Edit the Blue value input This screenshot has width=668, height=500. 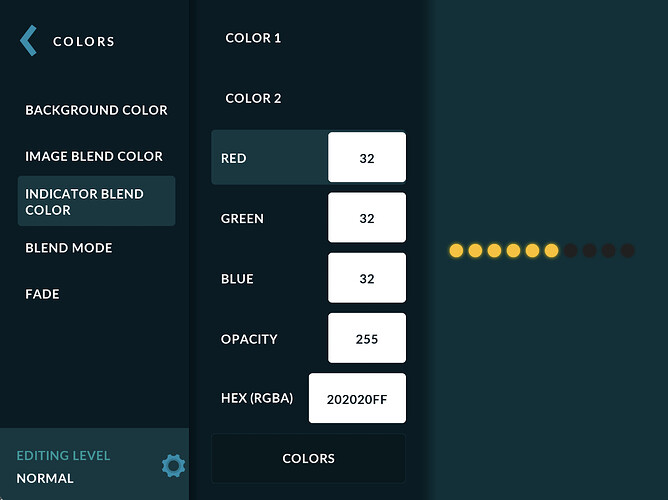click(366, 278)
